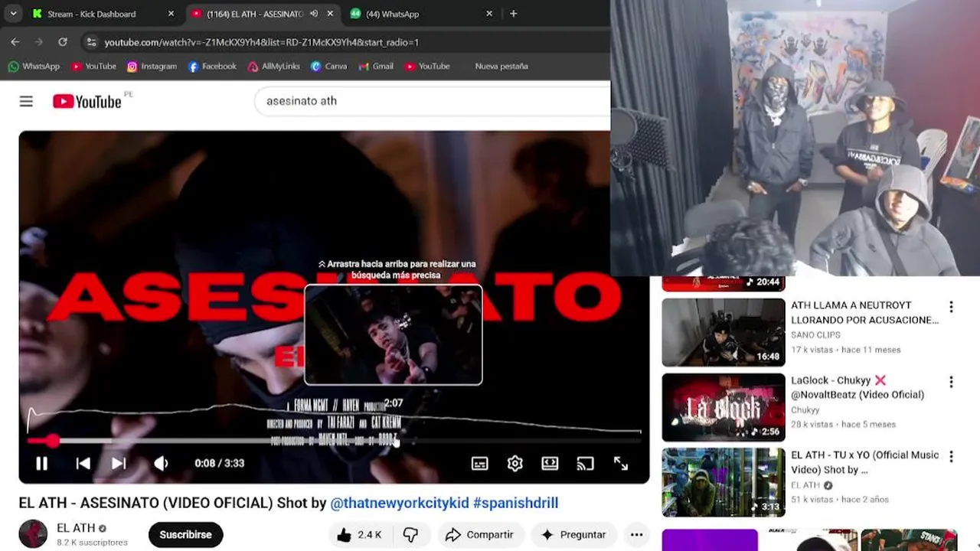980x551 pixels.
Task: Open a new browser tab
Action: 514,14
